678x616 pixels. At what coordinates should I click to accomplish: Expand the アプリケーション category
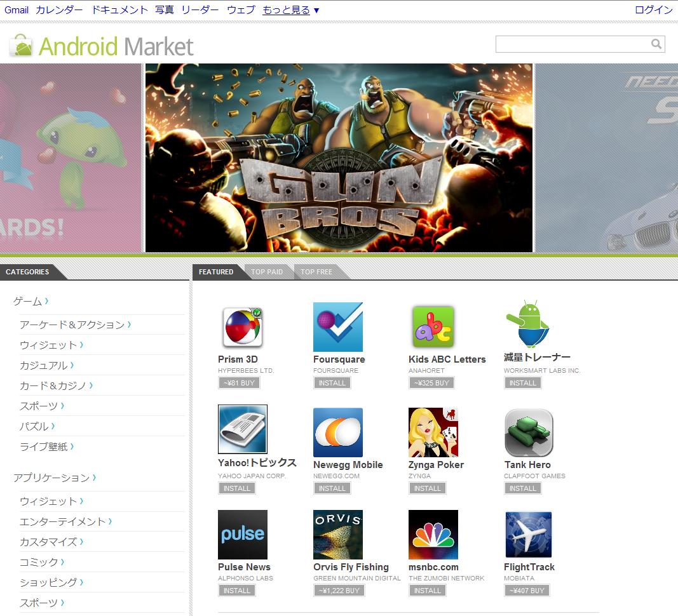pyautogui.click(x=55, y=477)
